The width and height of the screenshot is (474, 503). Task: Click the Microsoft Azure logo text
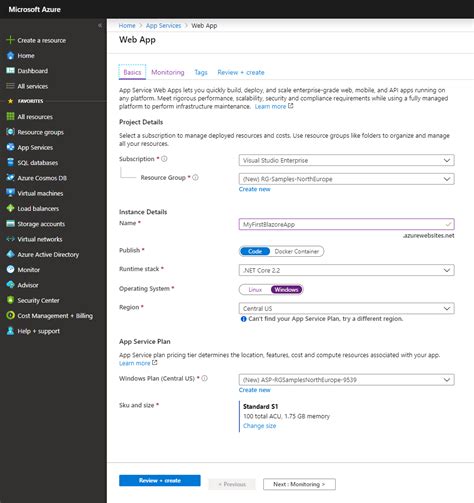35,9
